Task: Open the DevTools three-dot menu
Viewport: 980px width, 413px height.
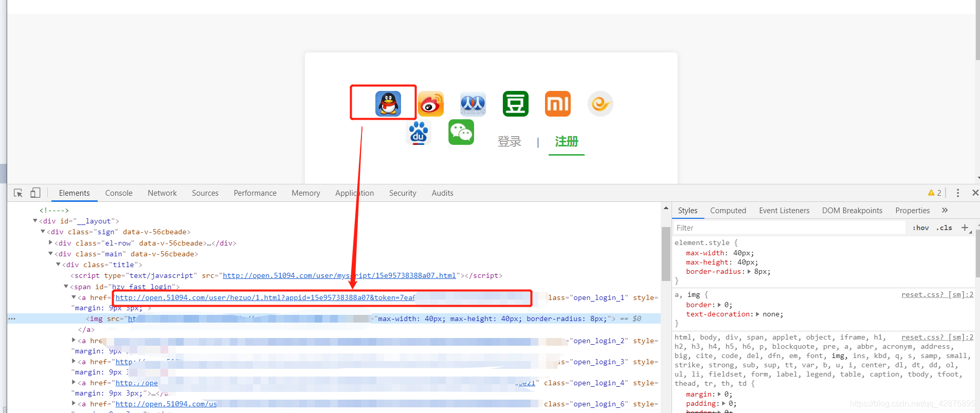Action: (x=957, y=193)
